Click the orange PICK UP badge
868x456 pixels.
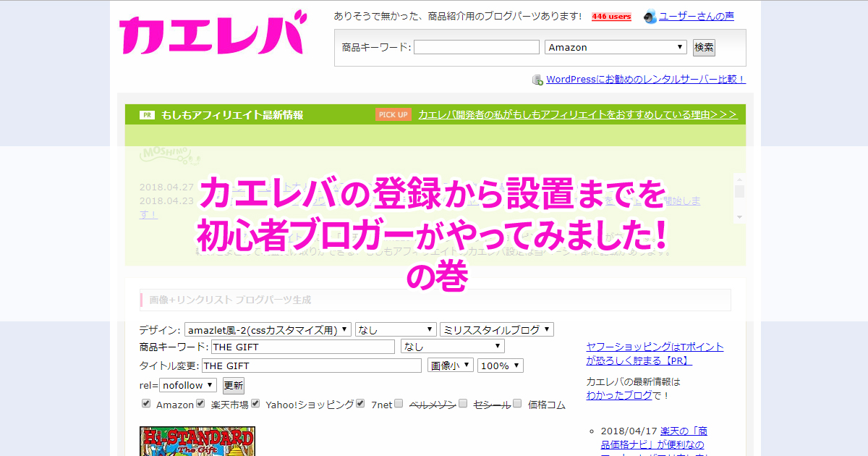point(393,114)
